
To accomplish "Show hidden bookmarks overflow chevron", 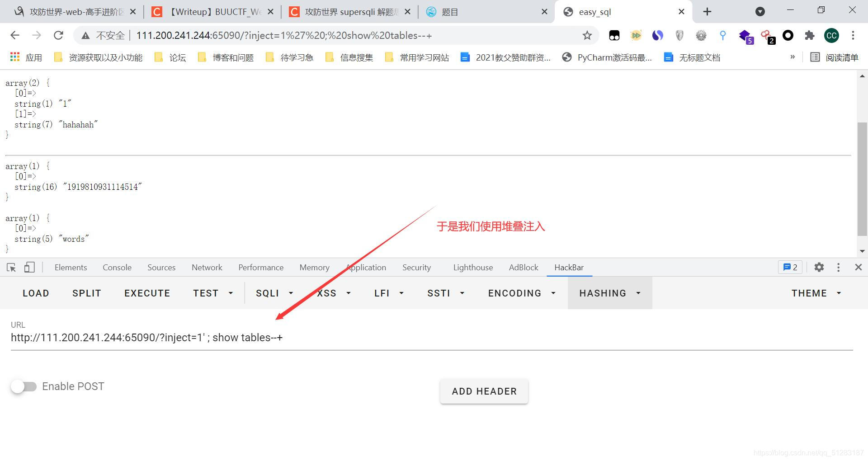I will pos(793,57).
